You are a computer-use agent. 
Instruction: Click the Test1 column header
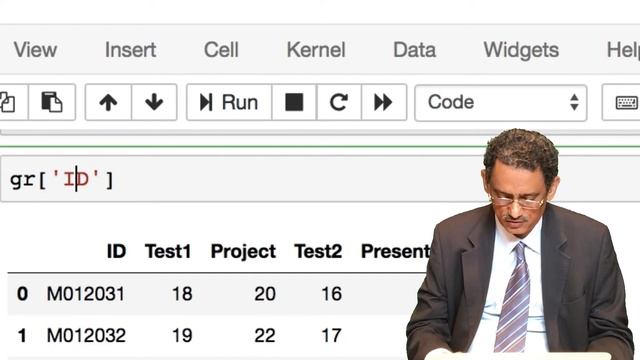coord(168,251)
